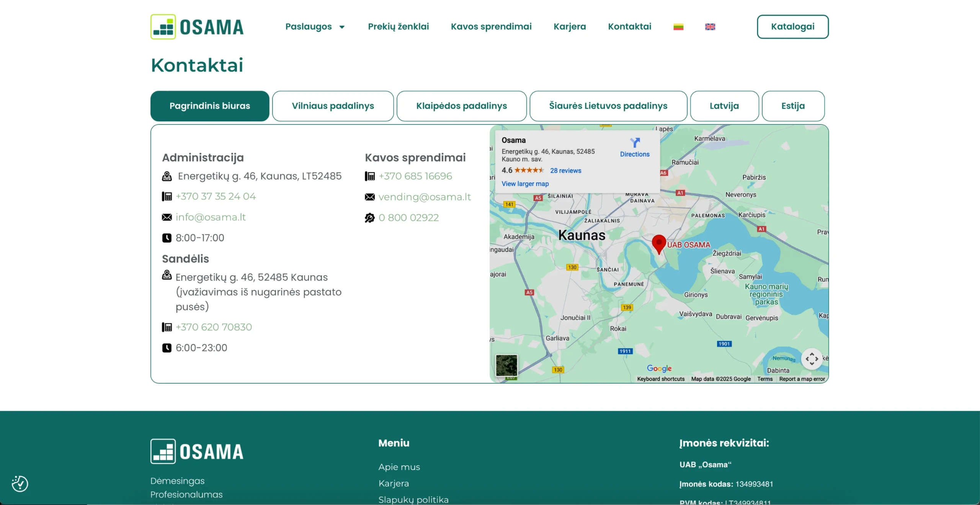980x505 pixels.
Task: Expand the Paslaugos dropdown menu
Action: (x=315, y=27)
